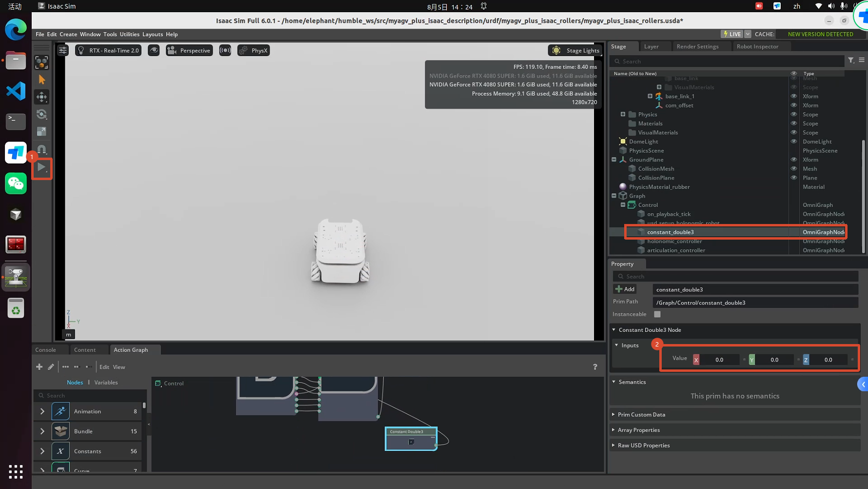The image size is (868, 489).
Task: Click the selection mode cubes icon
Action: [x=42, y=62]
